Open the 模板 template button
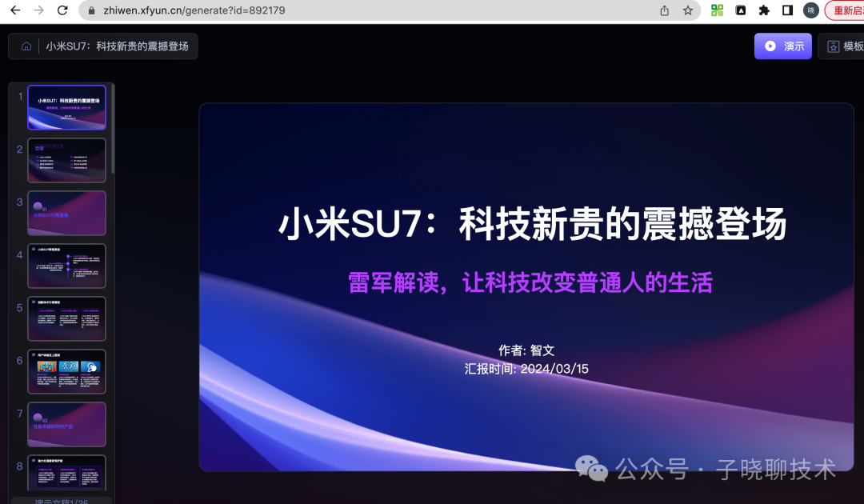Viewport: 864px width, 504px height. click(842, 46)
